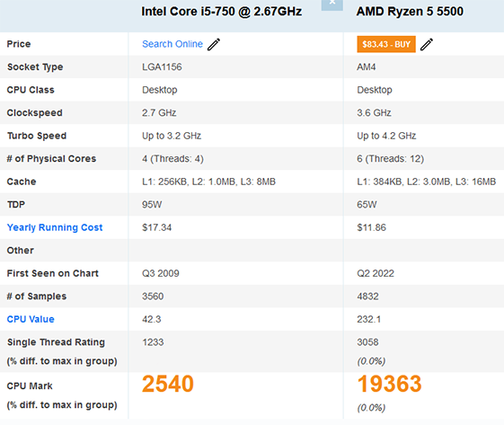The height and width of the screenshot is (425, 504).
Task: Open the Yearly Running Cost link
Action: (x=55, y=227)
